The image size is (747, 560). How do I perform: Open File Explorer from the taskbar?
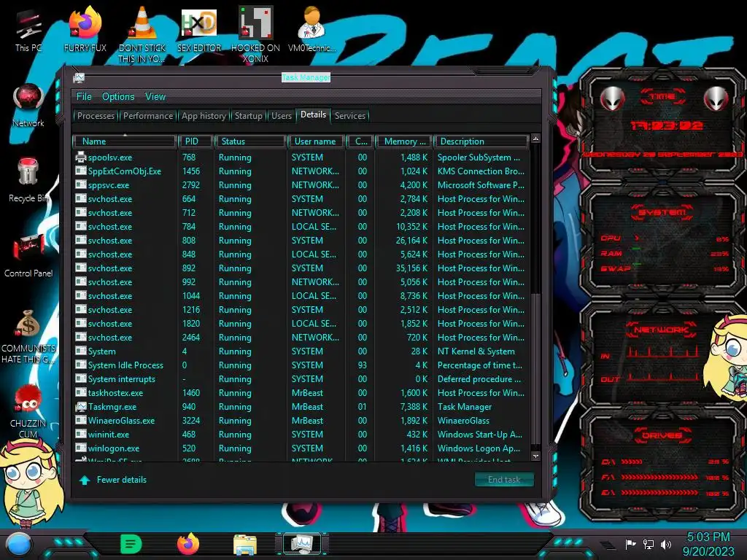pos(245,544)
